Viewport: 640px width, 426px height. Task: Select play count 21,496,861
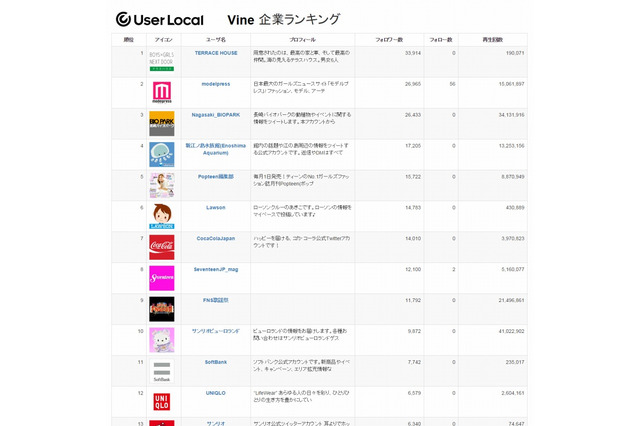(x=511, y=300)
